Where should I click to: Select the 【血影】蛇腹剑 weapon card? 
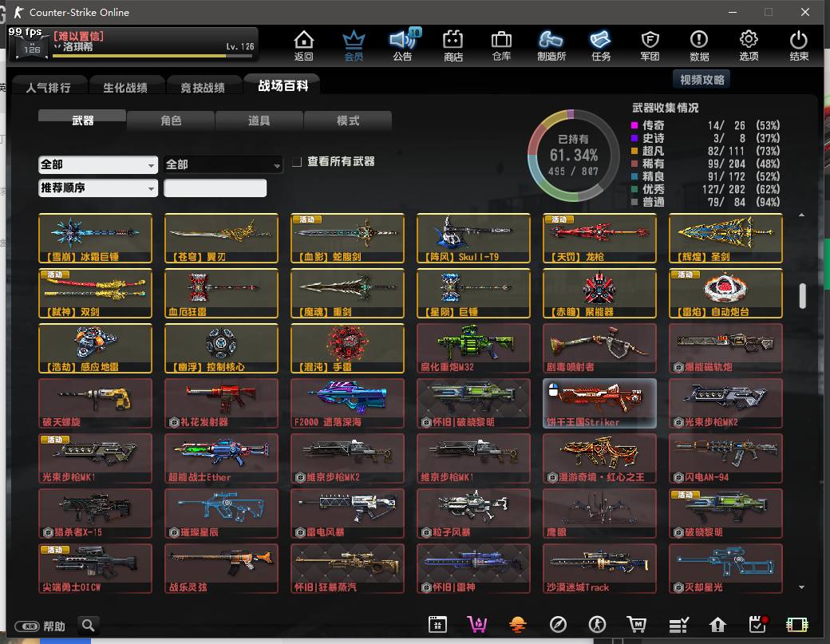(x=347, y=238)
